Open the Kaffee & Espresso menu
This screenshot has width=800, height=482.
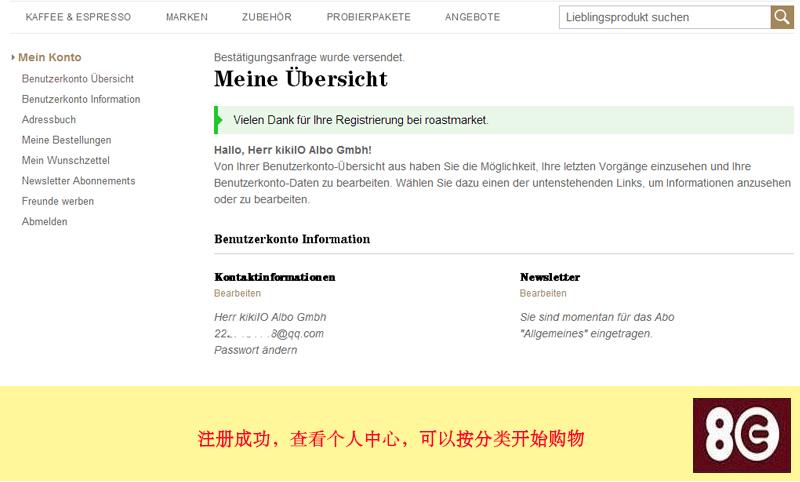(78, 18)
